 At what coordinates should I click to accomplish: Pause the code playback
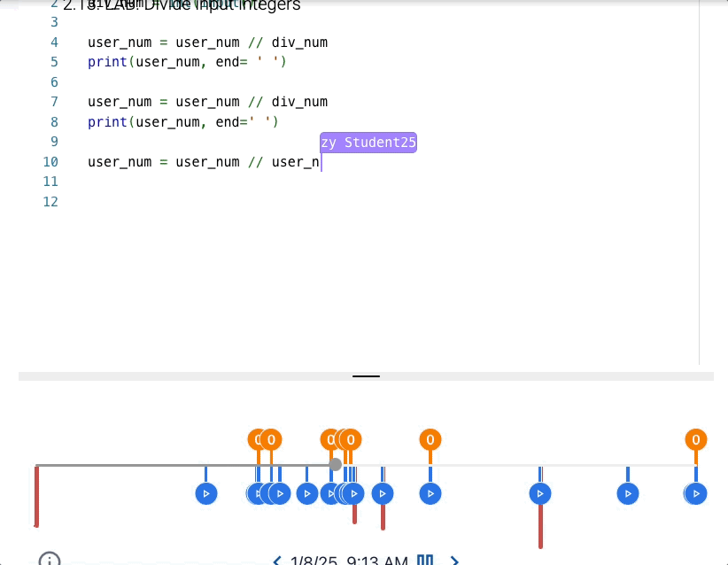tap(425, 560)
